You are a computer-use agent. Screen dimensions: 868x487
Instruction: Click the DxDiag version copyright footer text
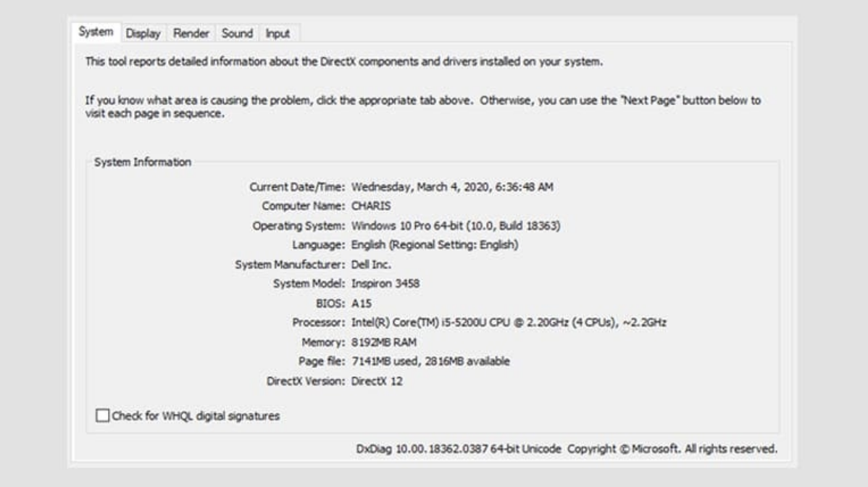tap(567, 449)
